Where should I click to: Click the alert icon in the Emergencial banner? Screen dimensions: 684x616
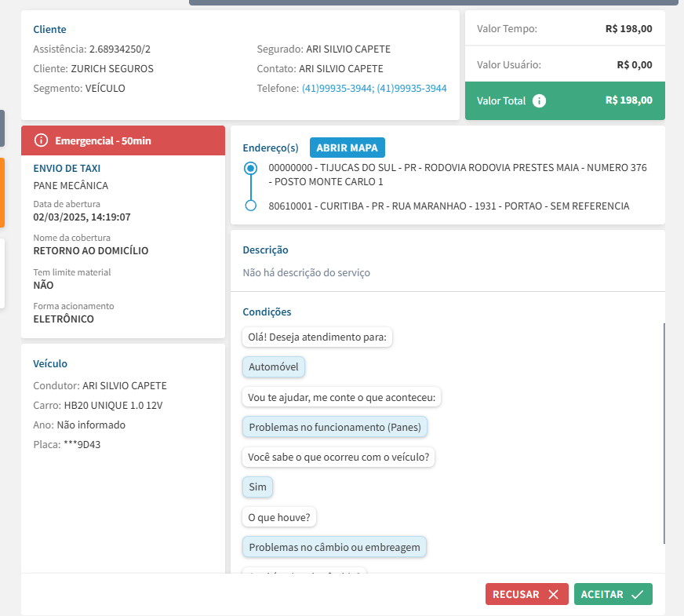point(42,140)
